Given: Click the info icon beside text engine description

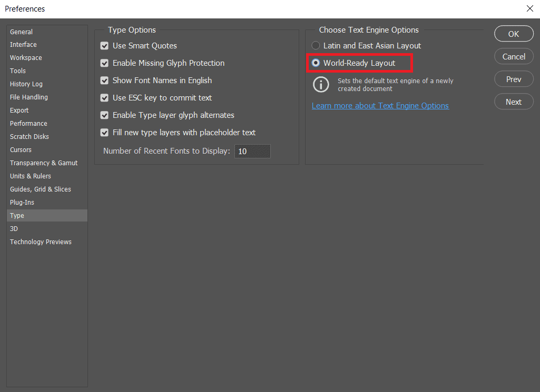Looking at the screenshot, I should click(321, 85).
